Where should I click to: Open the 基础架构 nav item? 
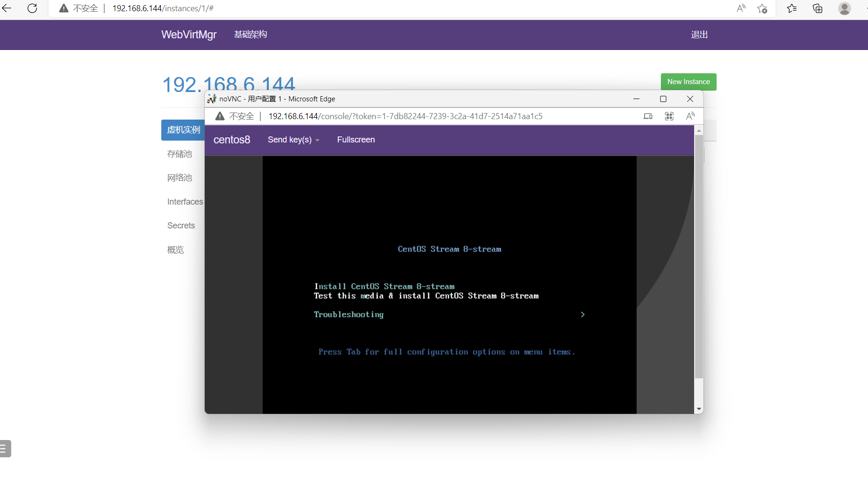[x=251, y=35]
